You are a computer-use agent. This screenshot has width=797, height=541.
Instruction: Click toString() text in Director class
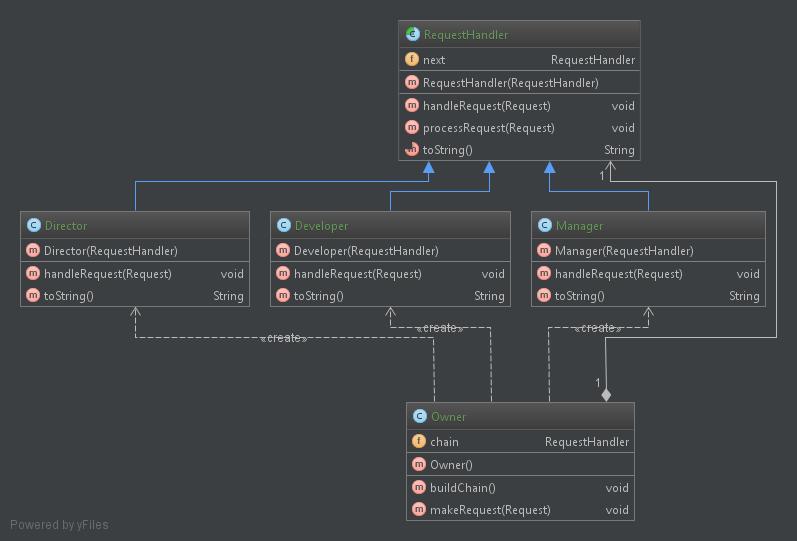pyautogui.click(x=68, y=296)
